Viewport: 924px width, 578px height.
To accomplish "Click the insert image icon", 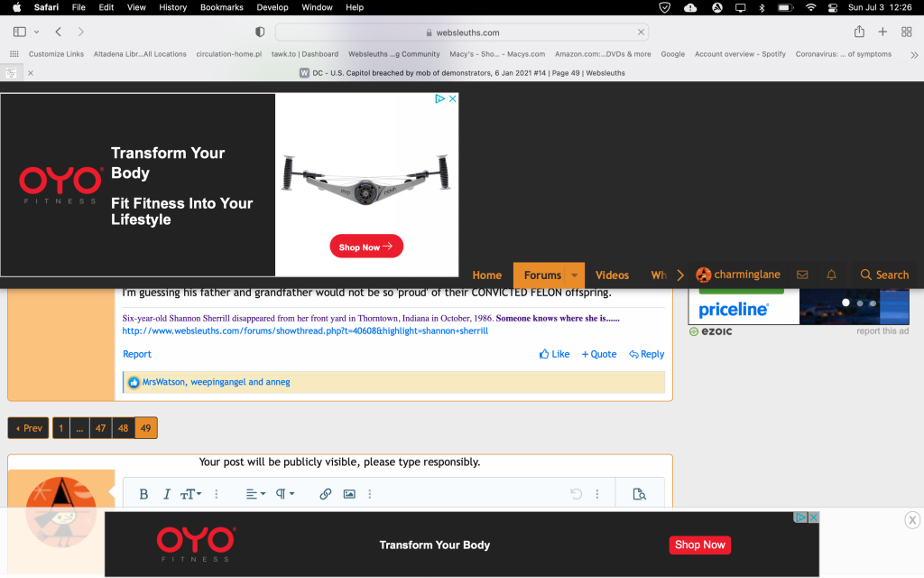I will [x=349, y=494].
